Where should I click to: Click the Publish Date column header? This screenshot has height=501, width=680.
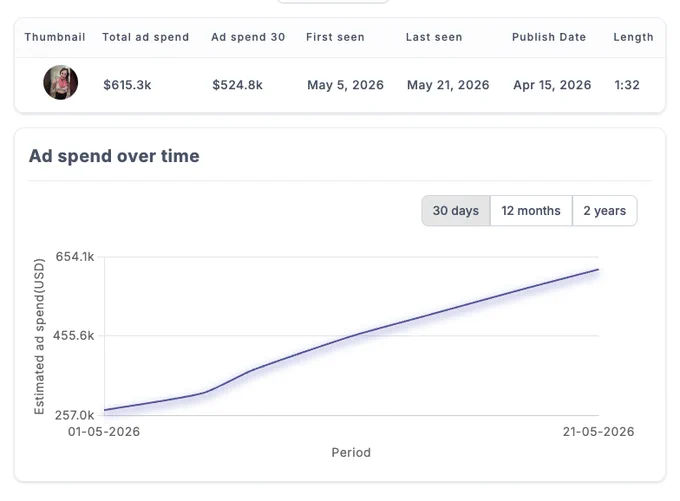[x=549, y=37]
